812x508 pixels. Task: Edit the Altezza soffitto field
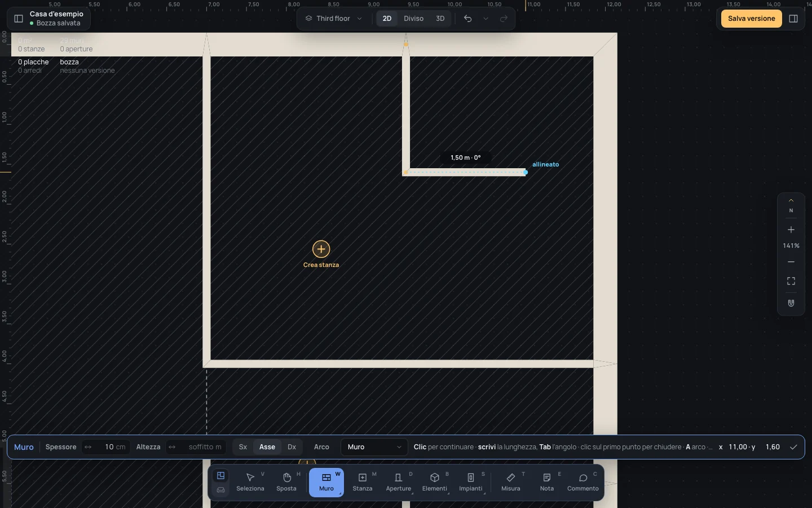pos(196,447)
